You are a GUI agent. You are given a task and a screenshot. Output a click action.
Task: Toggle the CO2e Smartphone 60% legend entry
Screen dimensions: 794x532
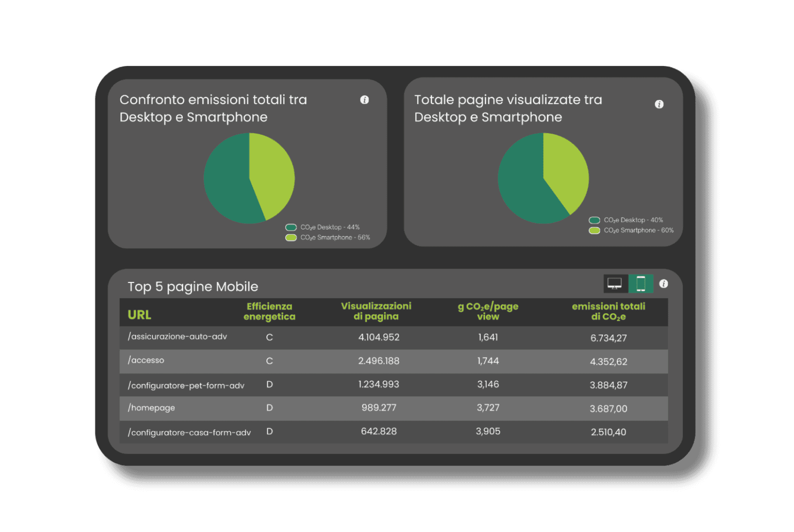tap(594, 230)
